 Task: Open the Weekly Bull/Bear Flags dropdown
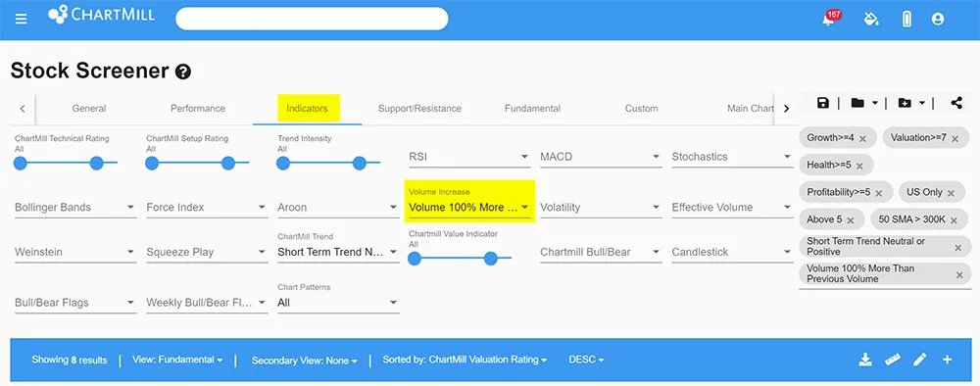click(x=207, y=303)
